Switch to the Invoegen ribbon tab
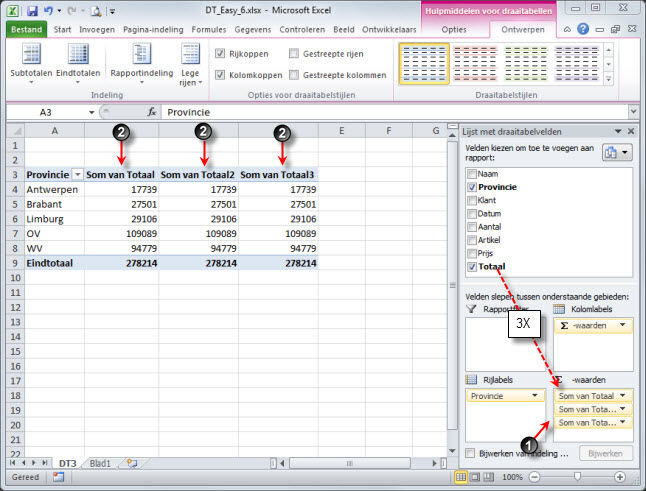This screenshot has height=491, width=646. 97,30
